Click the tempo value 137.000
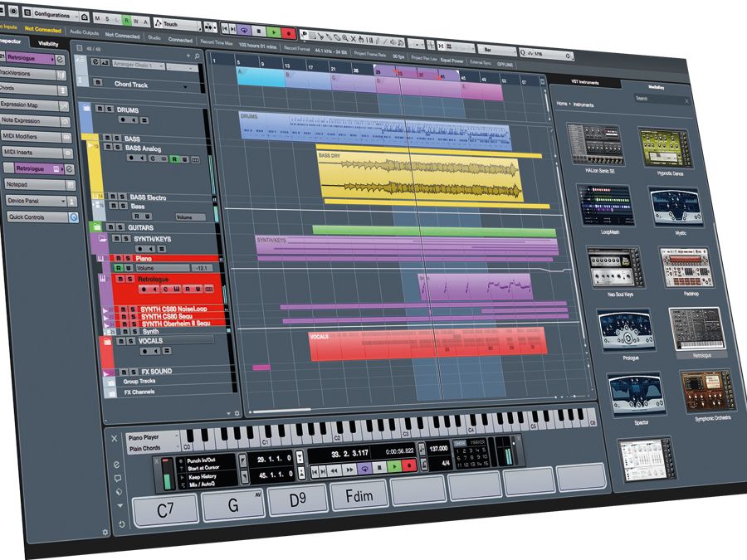Viewport: 747px width, 560px height. [439, 449]
